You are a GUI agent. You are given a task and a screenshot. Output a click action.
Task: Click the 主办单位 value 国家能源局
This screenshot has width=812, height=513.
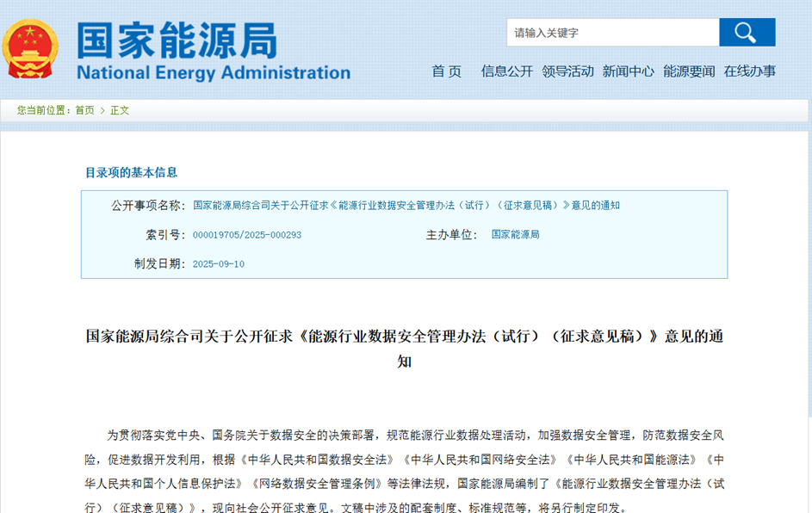(515, 234)
